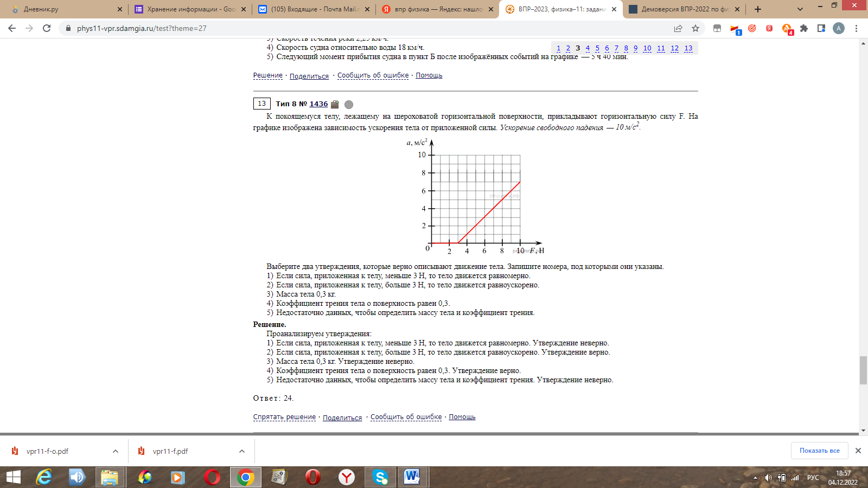Open the red Yandex extension icon
The height and width of the screenshot is (488, 868).
pos(769,28)
